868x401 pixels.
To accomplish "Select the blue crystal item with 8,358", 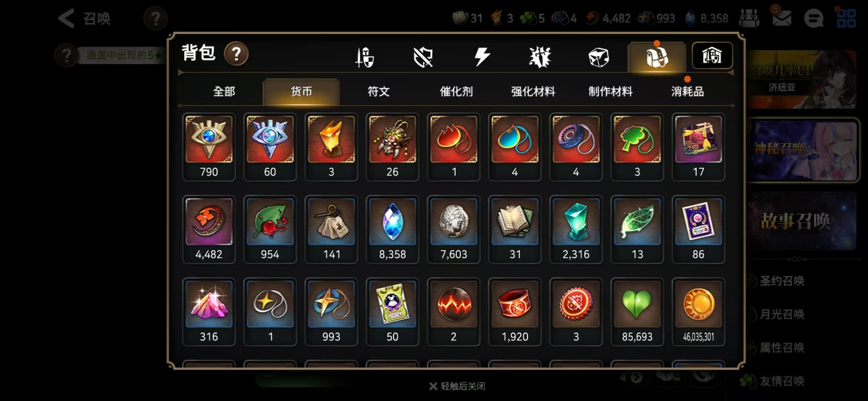I will (392, 229).
